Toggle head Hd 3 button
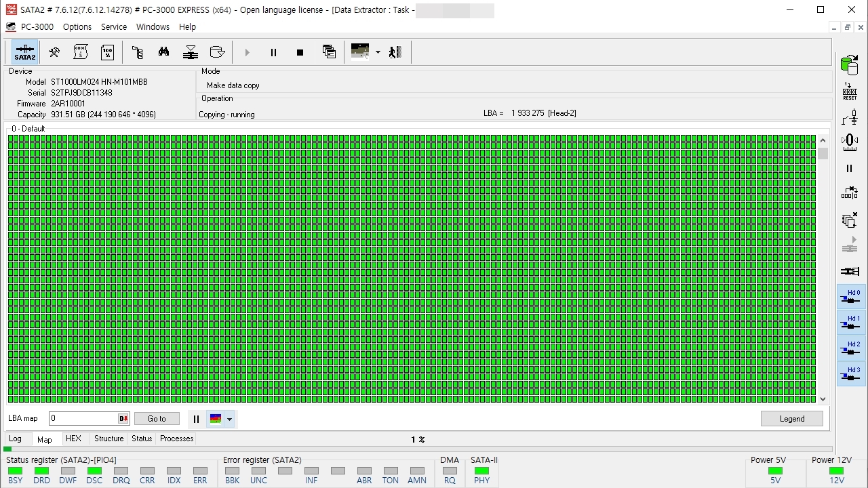 851,374
